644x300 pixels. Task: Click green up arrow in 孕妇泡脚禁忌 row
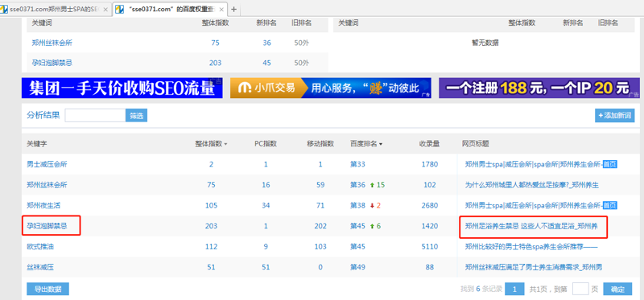coord(372,226)
